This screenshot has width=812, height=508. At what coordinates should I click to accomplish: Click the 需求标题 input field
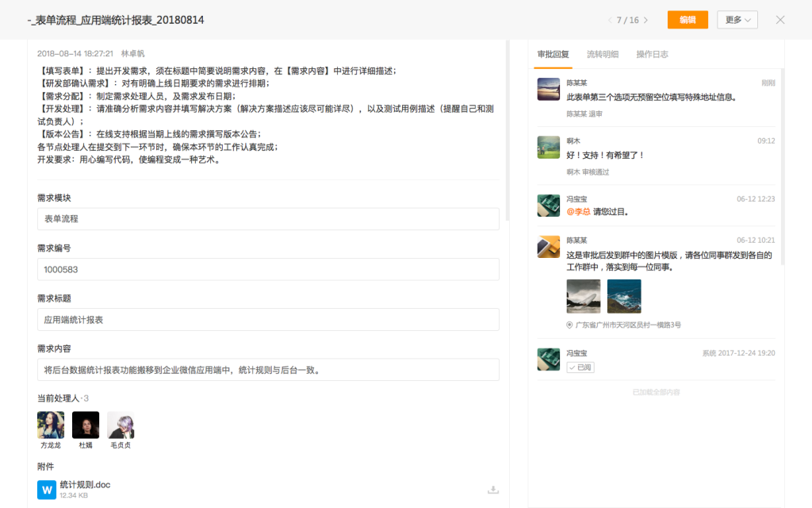[x=268, y=320]
